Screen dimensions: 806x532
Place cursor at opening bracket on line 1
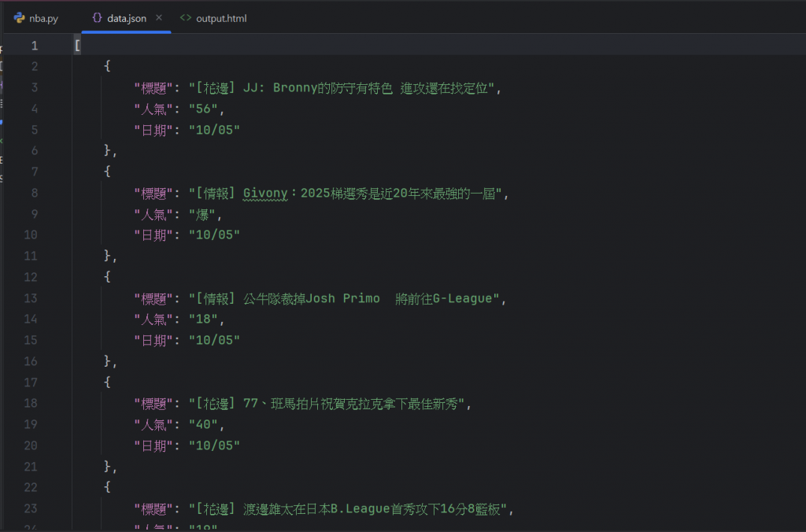pyautogui.click(x=77, y=46)
